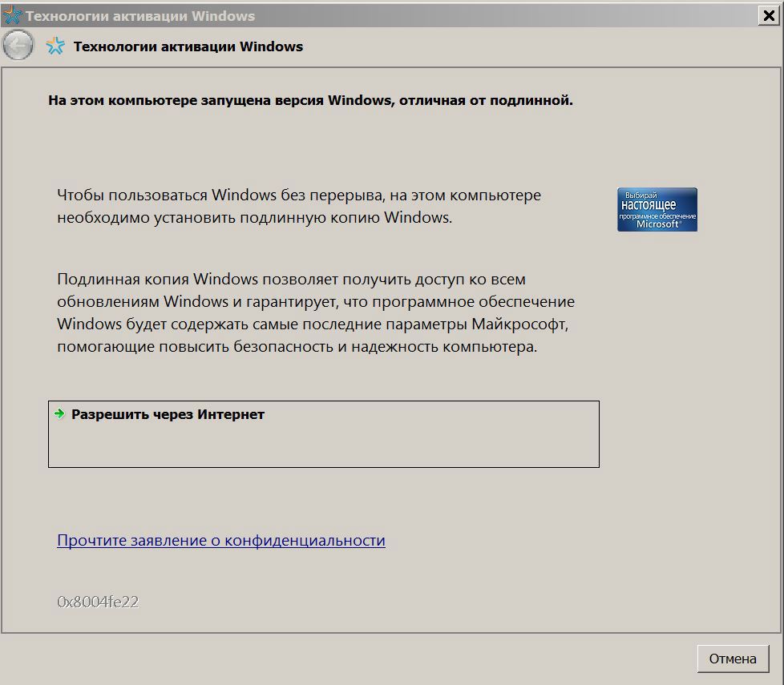Click the bold heading about non-genuine Windows

click(x=310, y=100)
